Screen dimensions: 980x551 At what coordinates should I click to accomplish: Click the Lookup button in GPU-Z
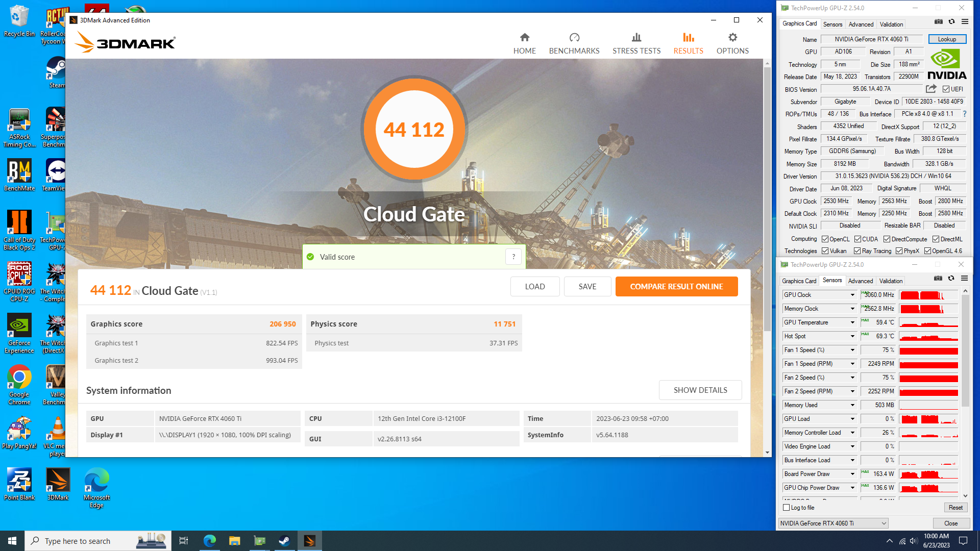[x=947, y=39]
